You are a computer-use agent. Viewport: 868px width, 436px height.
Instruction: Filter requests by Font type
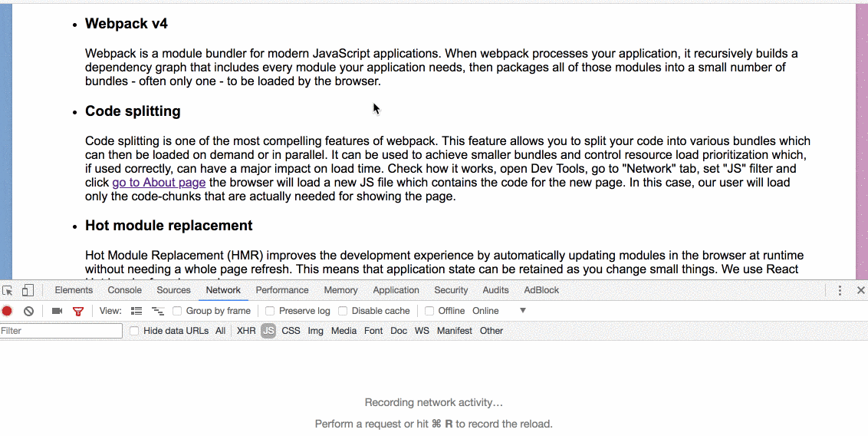click(x=373, y=331)
